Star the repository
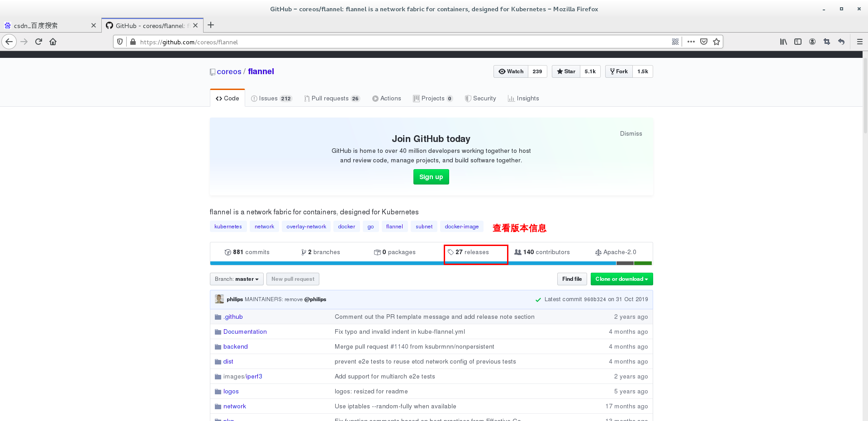The height and width of the screenshot is (421, 868). coord(566,71)
